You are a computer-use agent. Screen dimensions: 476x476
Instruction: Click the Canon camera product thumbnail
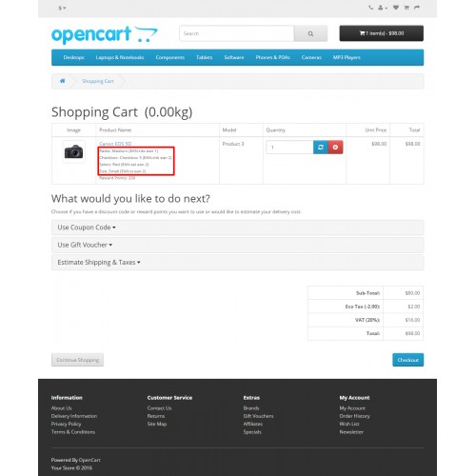[x=73, y=151]
